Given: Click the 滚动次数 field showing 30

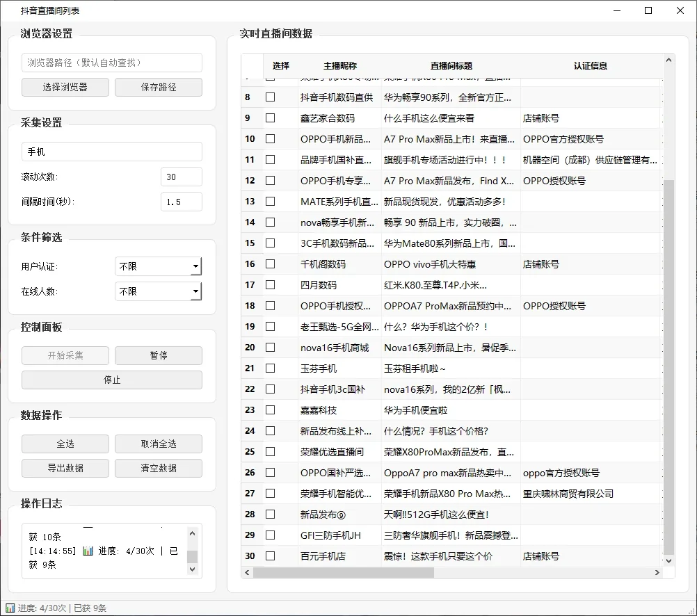Looking at the screenshot, I should point(182,177).
